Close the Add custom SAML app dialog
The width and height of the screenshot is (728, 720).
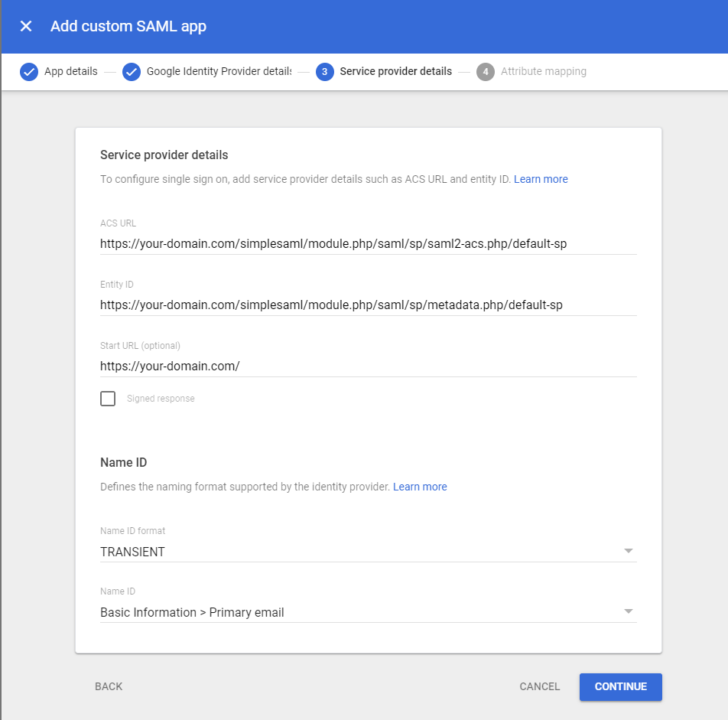point(26,27)
